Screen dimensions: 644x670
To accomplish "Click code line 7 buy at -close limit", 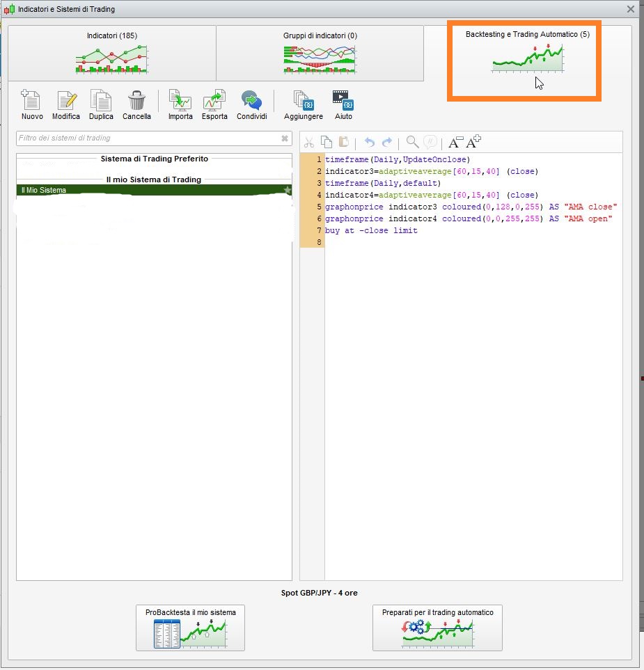I will point(371,230).
